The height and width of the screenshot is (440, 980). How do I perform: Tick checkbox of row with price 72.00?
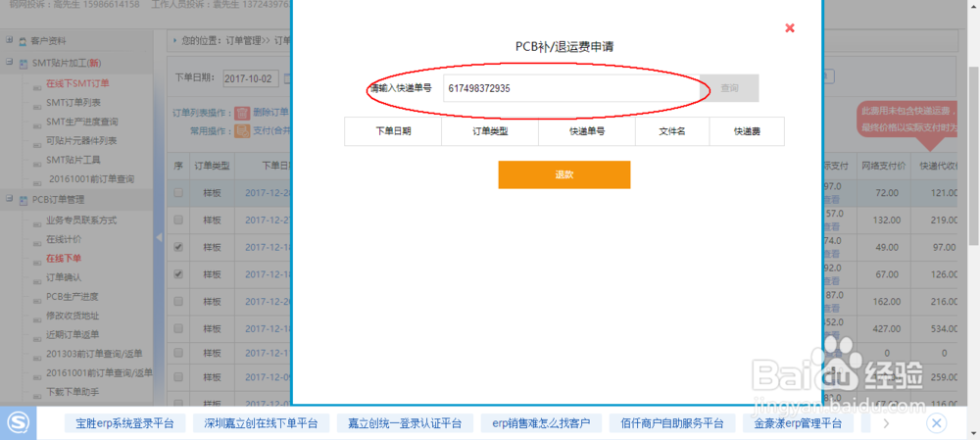pyautogui.click(x=178, y=193)
